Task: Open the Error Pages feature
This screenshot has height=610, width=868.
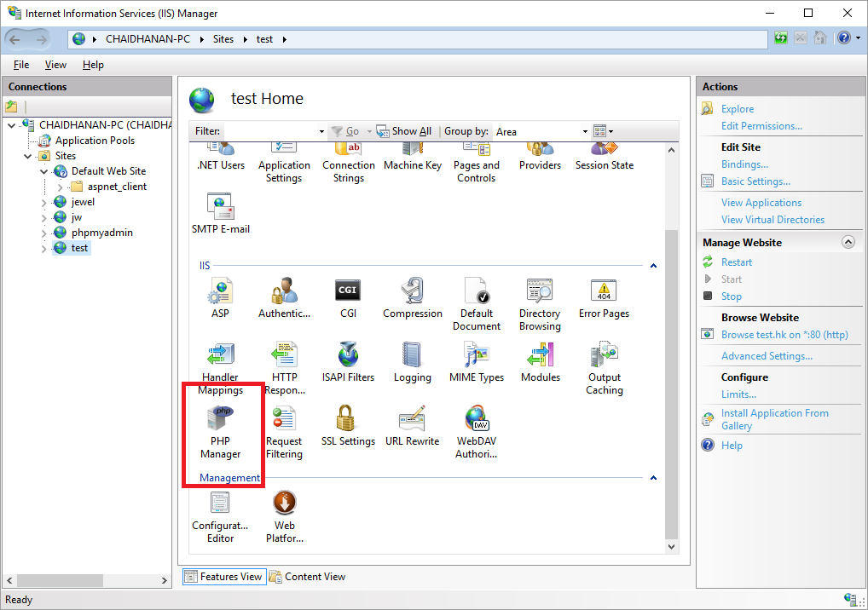Action: [604, 299]
